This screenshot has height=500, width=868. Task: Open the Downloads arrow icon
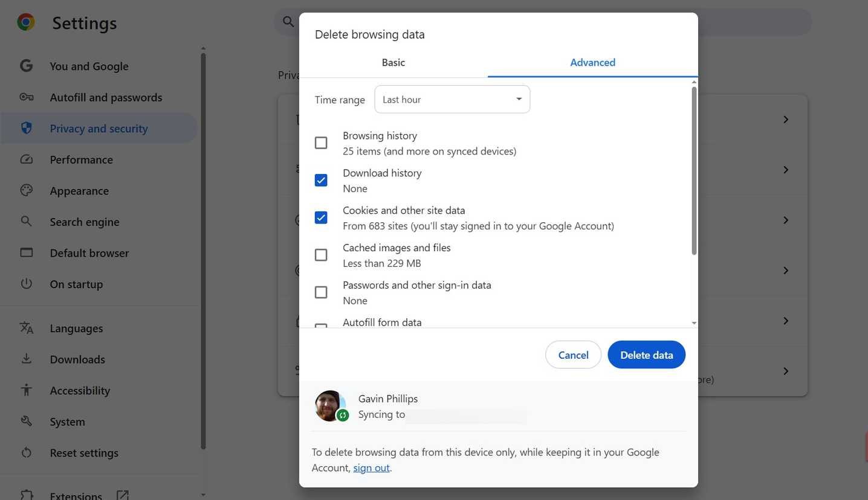(26, 359)
